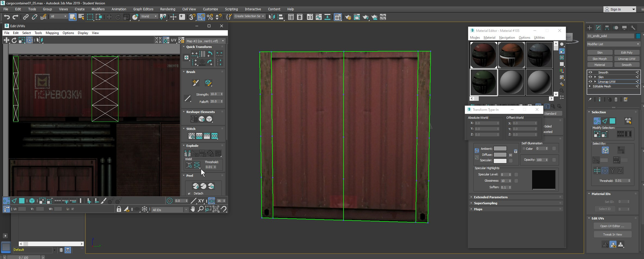Click the Open UV Editor button
The width and height of the screenshot is (644, 259).
click(612, 226)
